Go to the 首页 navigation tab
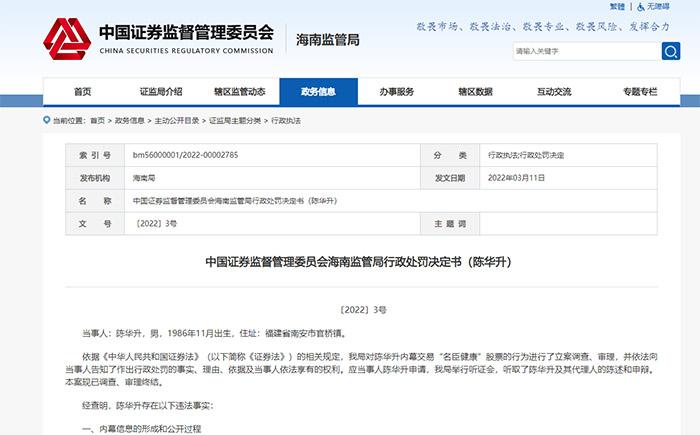This screenshot has height=435, width=700. [82, 91]
